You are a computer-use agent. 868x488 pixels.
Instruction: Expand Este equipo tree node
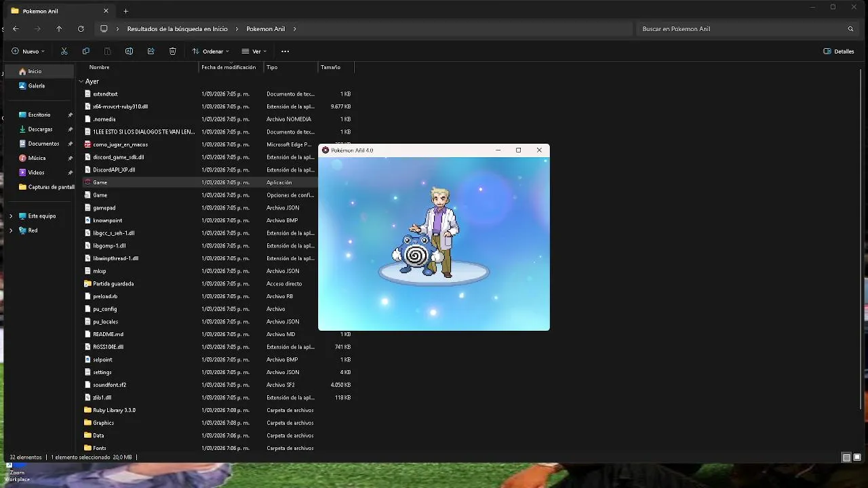coord(10,216)
